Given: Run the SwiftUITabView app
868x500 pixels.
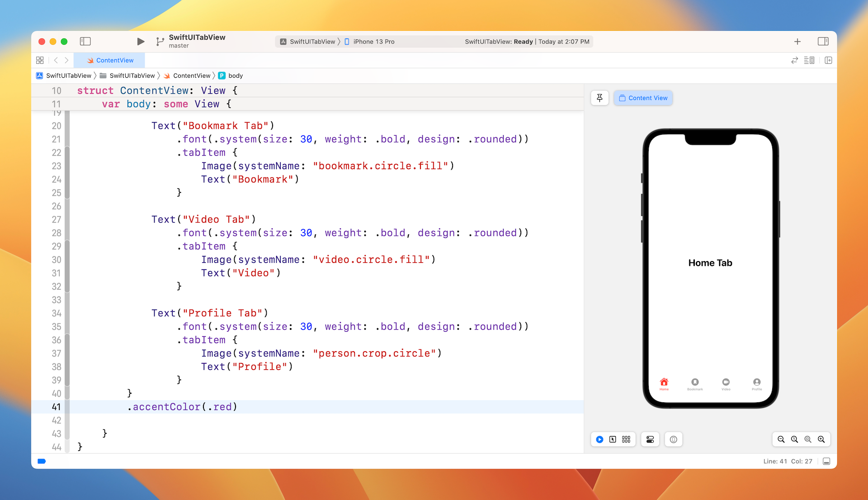Looking at the screenshot, I should [140, 41].
